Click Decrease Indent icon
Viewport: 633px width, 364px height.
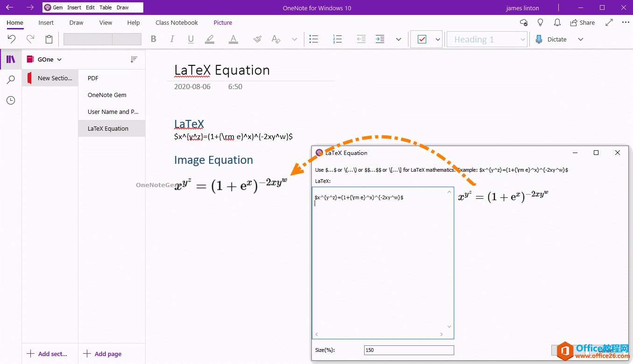pos(361,39)
